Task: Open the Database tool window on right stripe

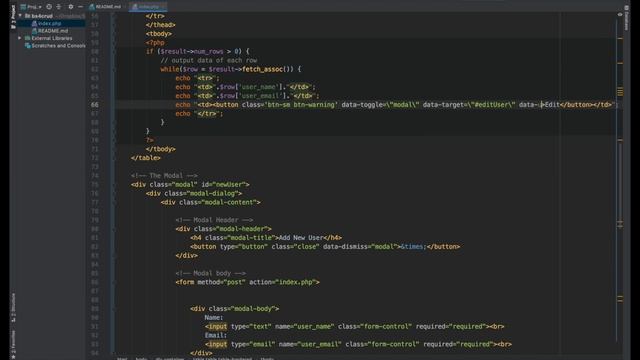Action: (x=627, y=17)
